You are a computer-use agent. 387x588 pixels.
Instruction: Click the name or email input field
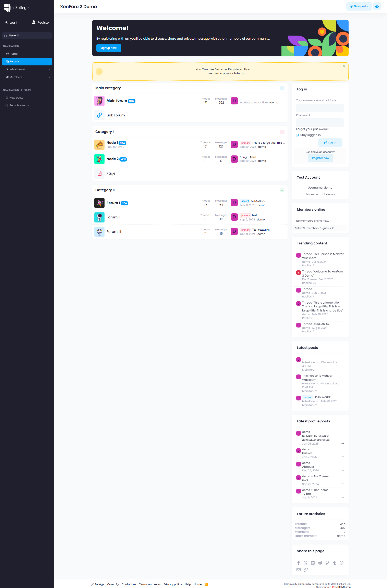320,108
